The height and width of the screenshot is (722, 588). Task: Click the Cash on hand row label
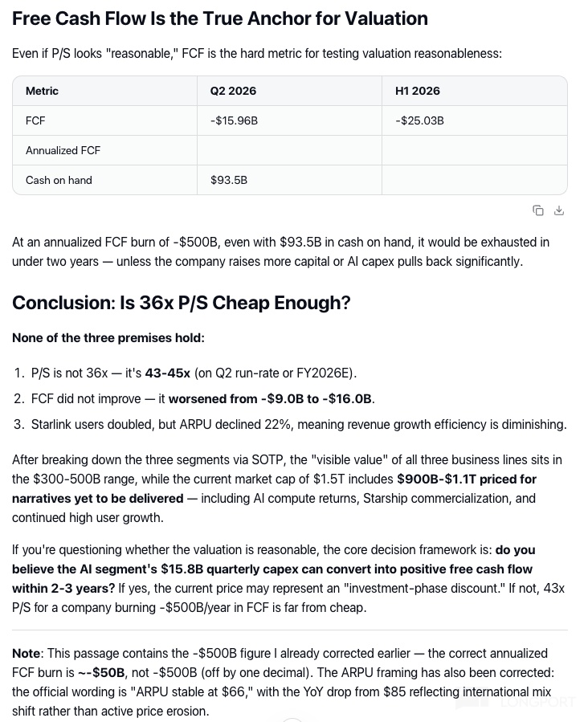pos(59,180)
